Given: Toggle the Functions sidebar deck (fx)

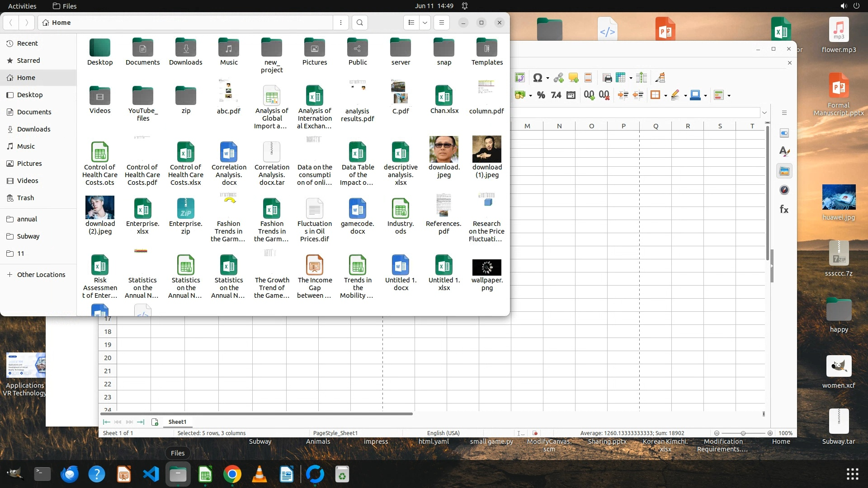Looking at the screenshot, I should tap(784, 209).
